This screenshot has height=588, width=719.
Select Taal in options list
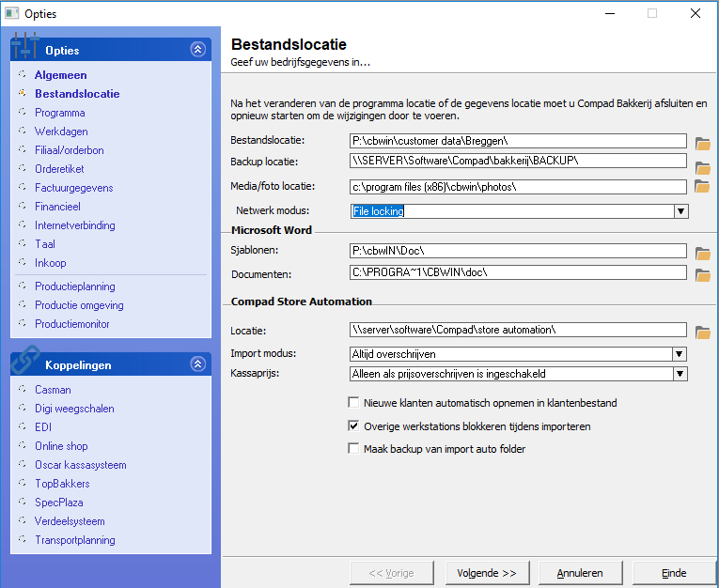click(x=45, y=244)
